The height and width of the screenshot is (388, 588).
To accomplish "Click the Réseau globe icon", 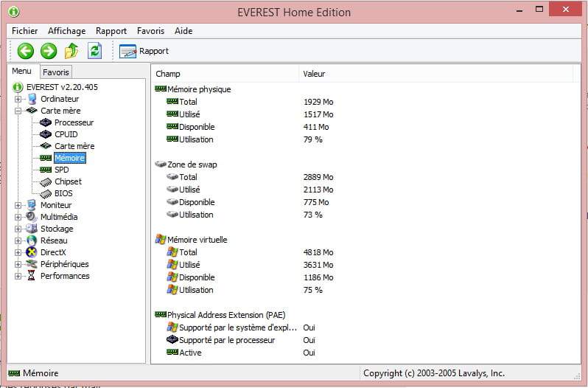I will 32,240.
